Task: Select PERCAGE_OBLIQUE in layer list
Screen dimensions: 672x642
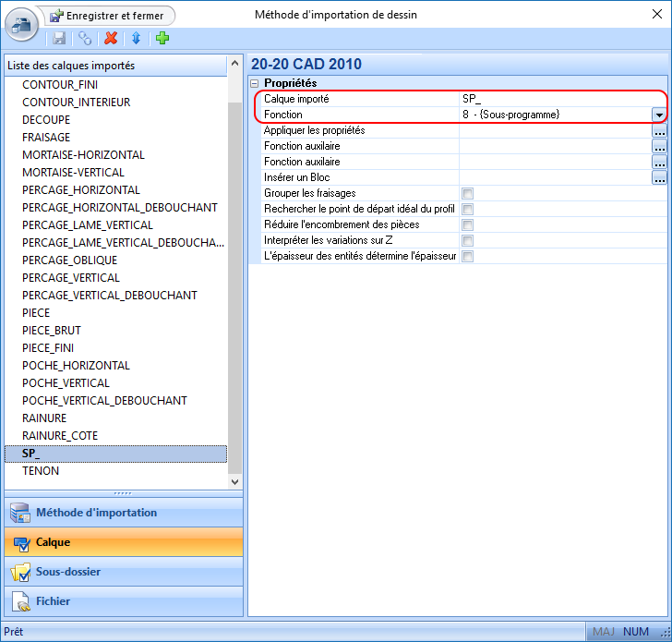Action: tap(70, 260)
